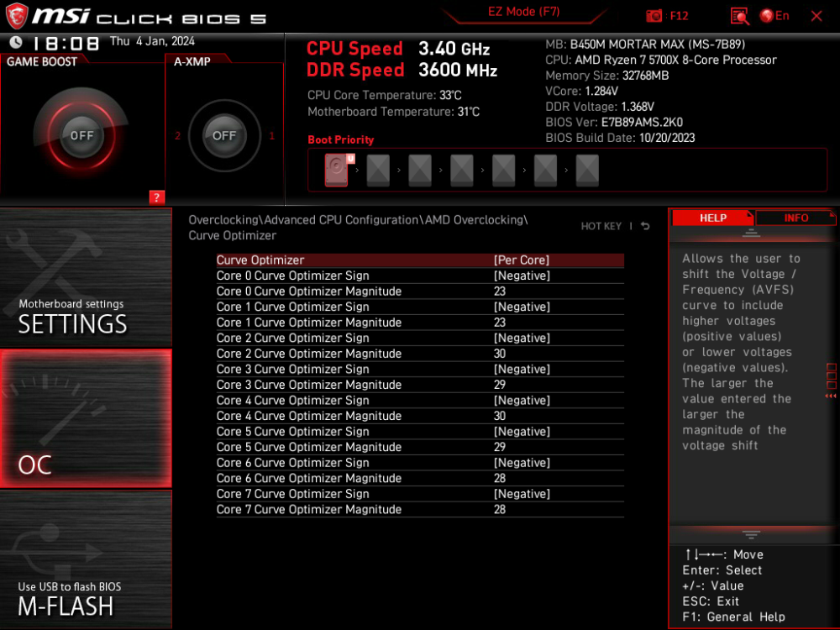Switch to EZ Mode
Viewport: 840px width, 630px height.
click(523, 12)
